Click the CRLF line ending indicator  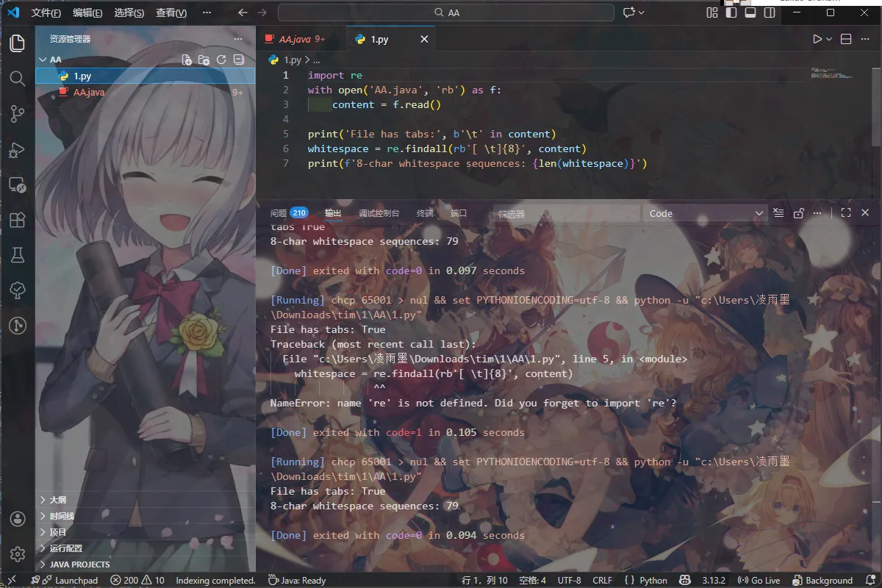point(602,580)
